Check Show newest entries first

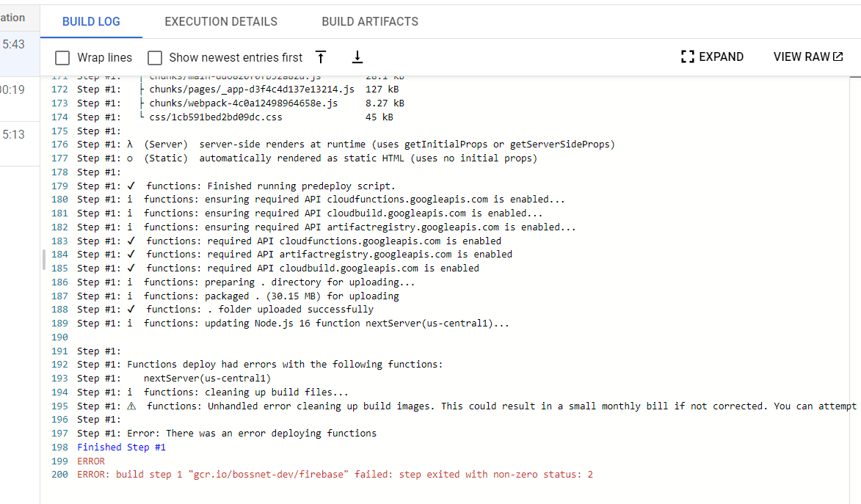click(x=155, y=57)
